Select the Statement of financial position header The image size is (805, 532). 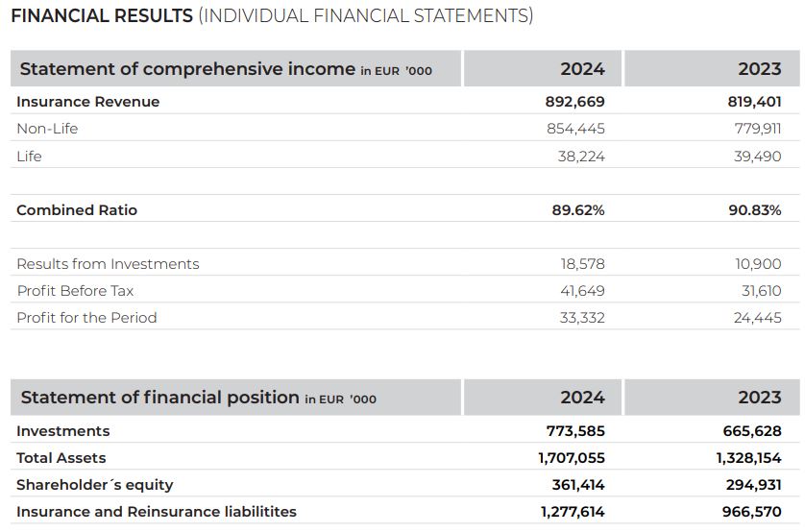(198, 398)
